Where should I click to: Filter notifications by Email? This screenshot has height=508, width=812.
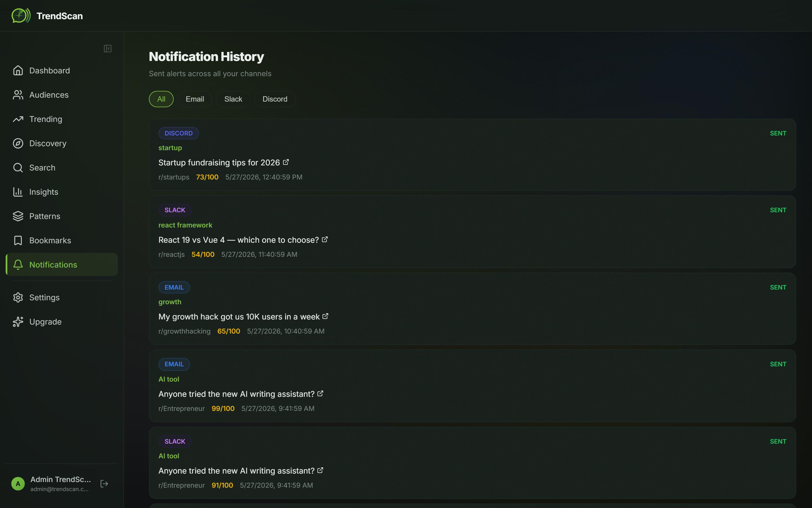(x=195, y=99)
